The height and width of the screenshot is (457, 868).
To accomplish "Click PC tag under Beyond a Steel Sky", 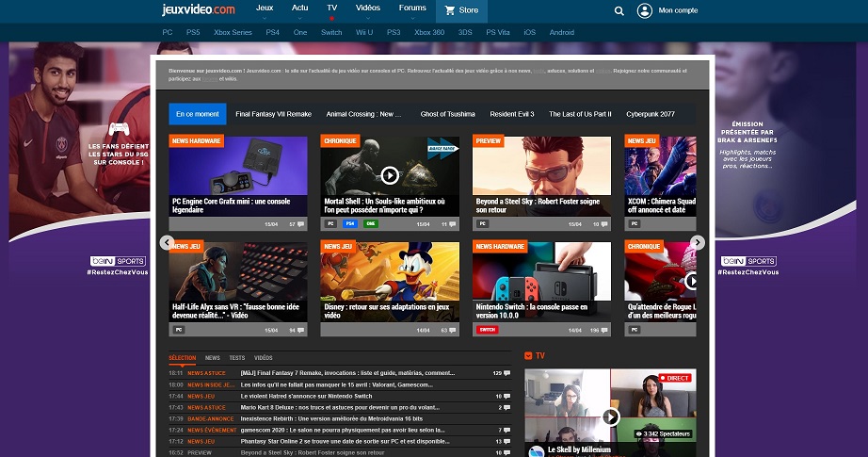I will coord(482,224).
